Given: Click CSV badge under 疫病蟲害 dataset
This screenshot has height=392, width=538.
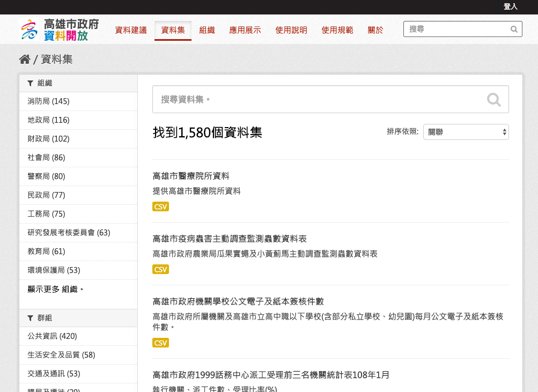Looking at the screenshot, I should click(x=160, y=269).
